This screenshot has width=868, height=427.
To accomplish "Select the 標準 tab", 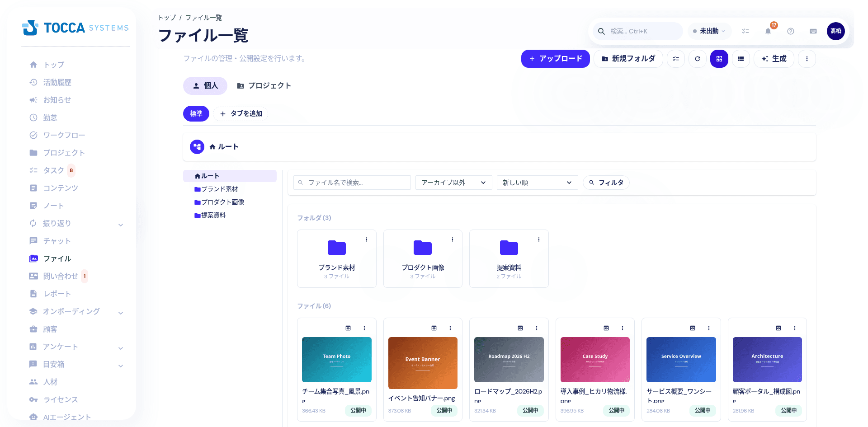I will [x=196, y=113].
